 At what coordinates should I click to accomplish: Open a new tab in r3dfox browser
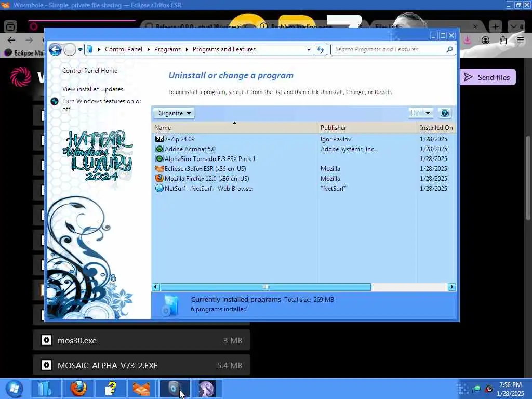click(x=495, y=26)
